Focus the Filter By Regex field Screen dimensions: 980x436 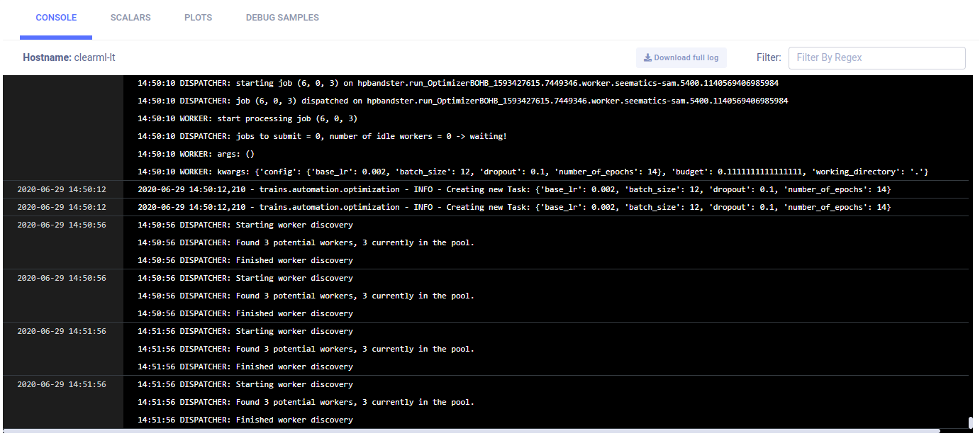876,57
